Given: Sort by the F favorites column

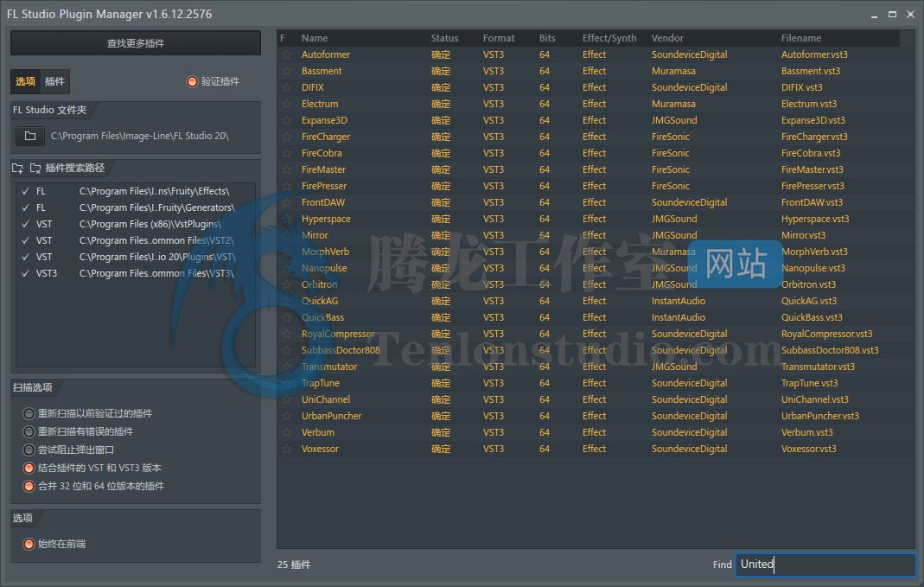Looking at the screenshot, I should point(283,38).
